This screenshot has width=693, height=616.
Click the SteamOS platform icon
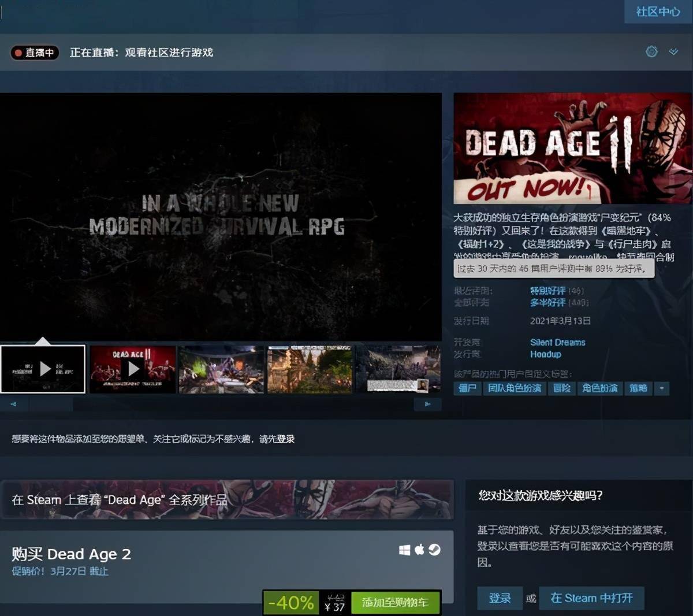click(434, 550)
